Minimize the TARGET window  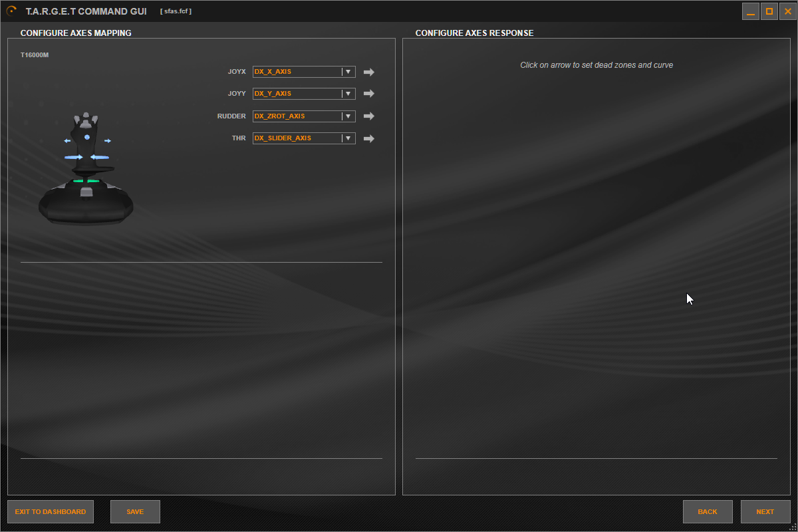(751, 11)
